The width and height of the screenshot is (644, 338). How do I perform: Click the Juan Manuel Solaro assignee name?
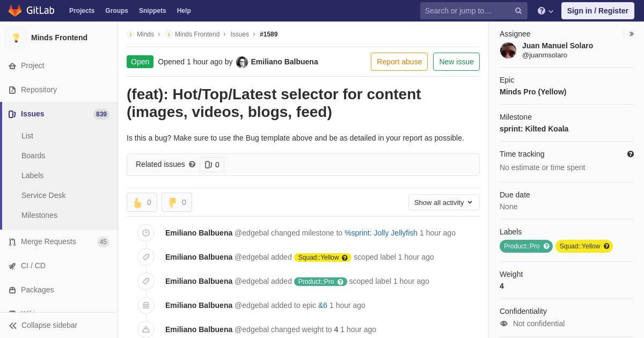(558, 46)
